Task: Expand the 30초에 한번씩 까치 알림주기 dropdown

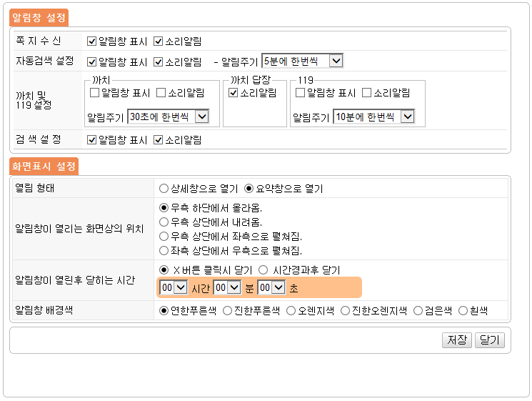Action: coord(168,116)
